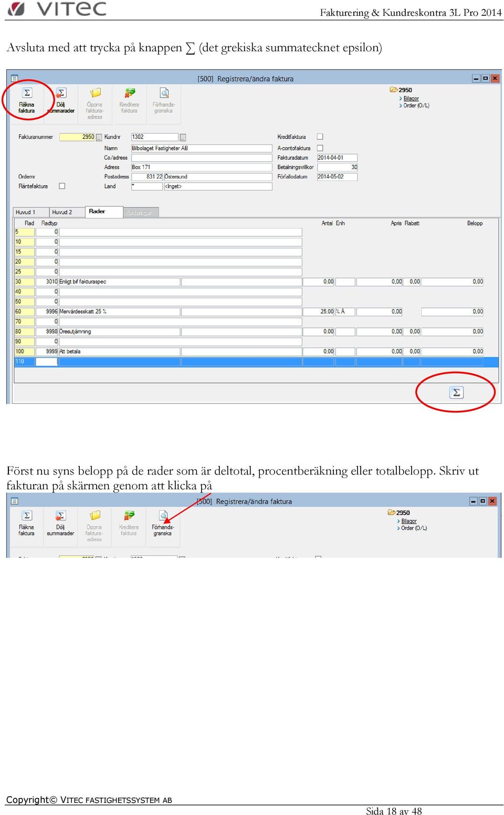Open the lookup button beside Fakturanummer 2950
Viewport: 504px width, 815px height.
click(99, 138)
